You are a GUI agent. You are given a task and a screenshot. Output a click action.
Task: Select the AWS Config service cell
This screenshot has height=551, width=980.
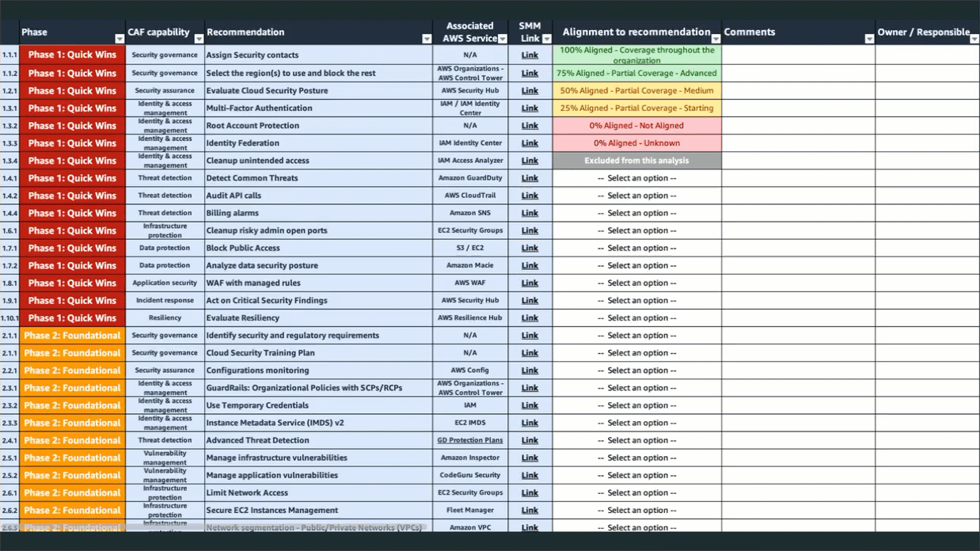470,370
